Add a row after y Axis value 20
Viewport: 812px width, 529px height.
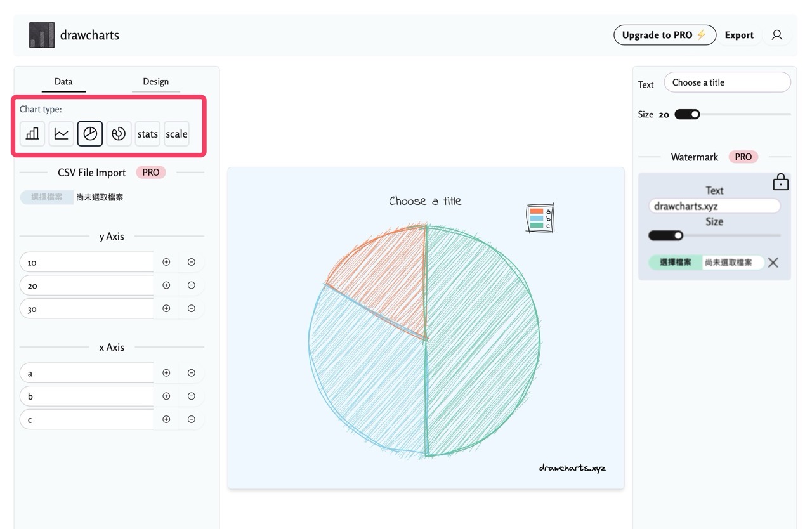166,285
